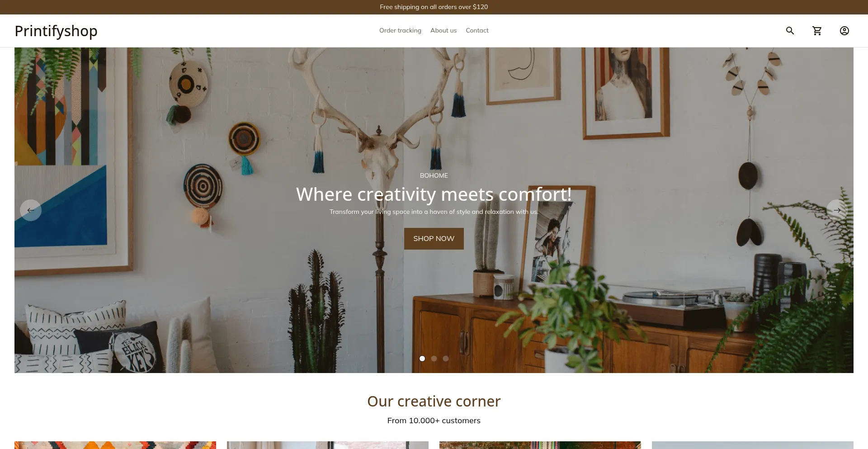Viewport: 868px width, 449px height.
Task: Open the second product thumbnail
Action: tap(328, 445)
